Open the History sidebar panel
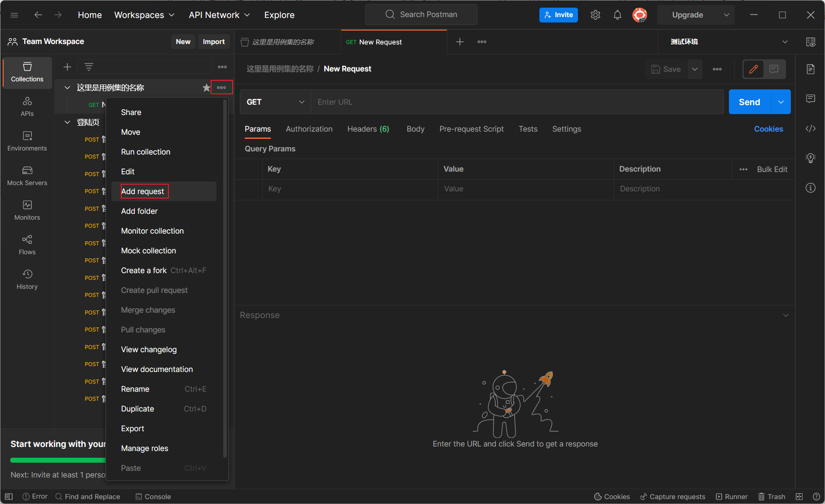825x504 pixels. 27,279
